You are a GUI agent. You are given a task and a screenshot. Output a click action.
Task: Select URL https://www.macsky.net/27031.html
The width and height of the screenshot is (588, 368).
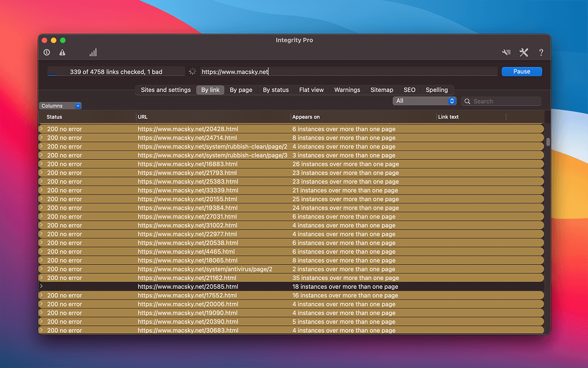[x=187, y=216]
